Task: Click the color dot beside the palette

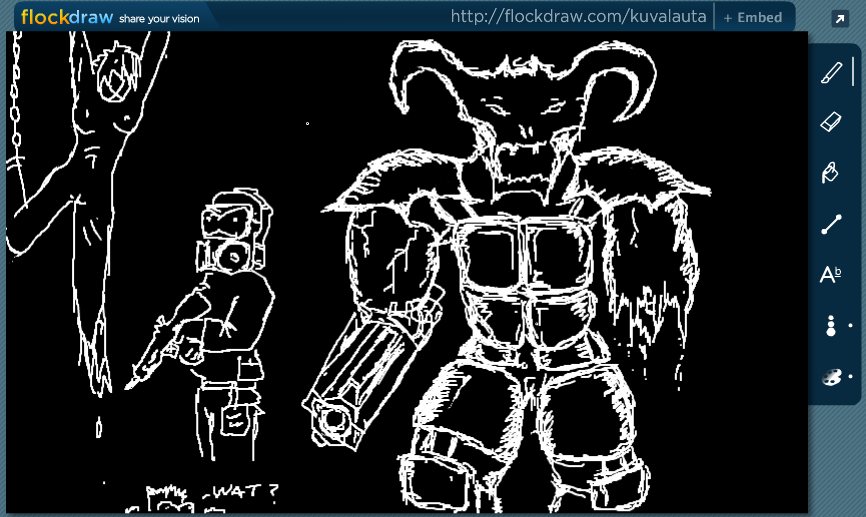Action: [x=850, y=377]
